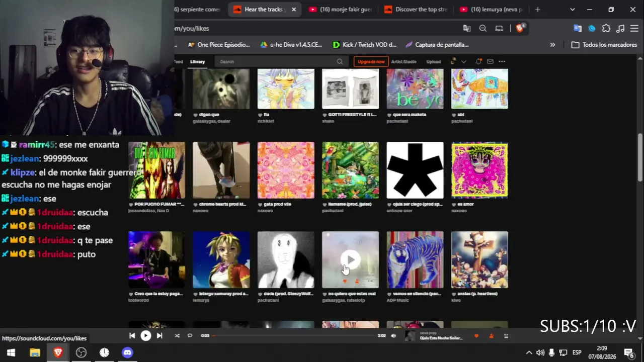Open the 'flu' track artwork
Viewport: 644px width, 362px height.
point(286,89)
